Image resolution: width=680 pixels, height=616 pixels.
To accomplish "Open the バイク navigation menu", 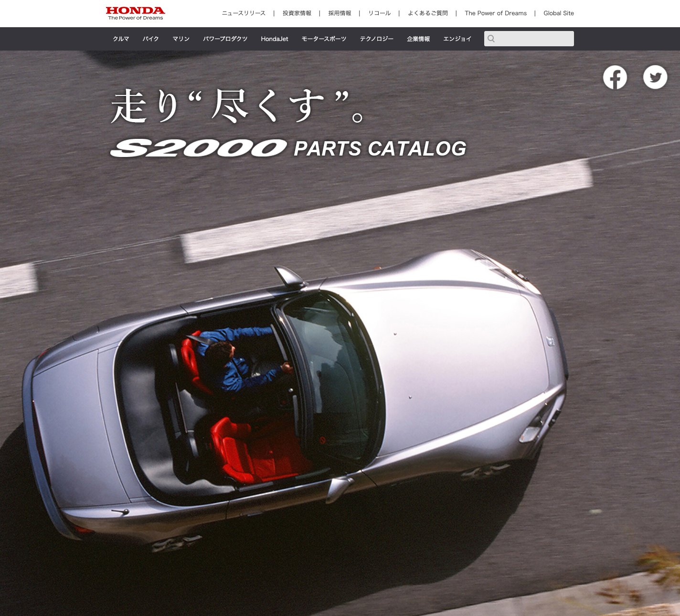I will pyautogui.click(x=151, y=39).
